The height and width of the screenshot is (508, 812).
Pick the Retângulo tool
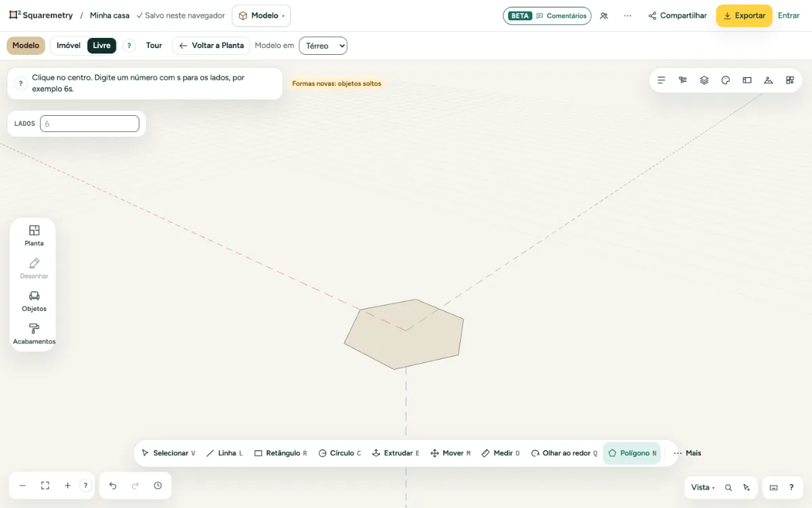pos(281,453)
